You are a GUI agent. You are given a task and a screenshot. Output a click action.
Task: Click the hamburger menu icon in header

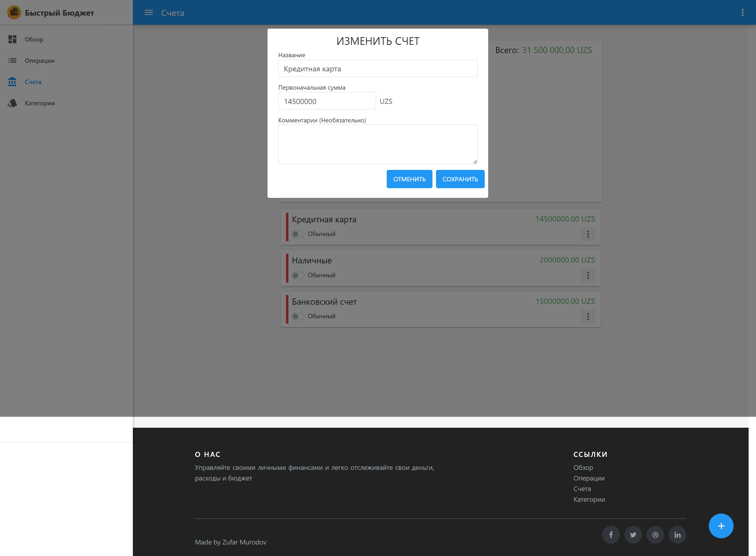[148, 12]
